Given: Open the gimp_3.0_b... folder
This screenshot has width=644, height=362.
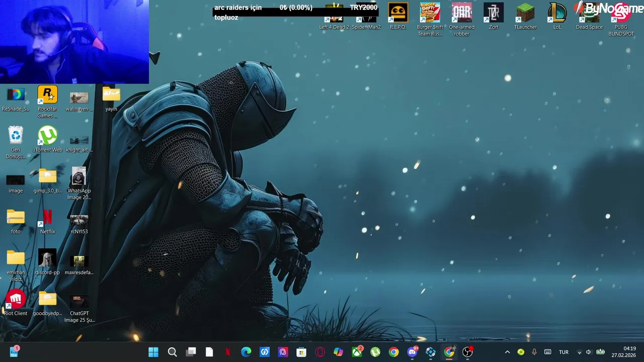Looking at the screenshot, I should click(x=47, y=180).
